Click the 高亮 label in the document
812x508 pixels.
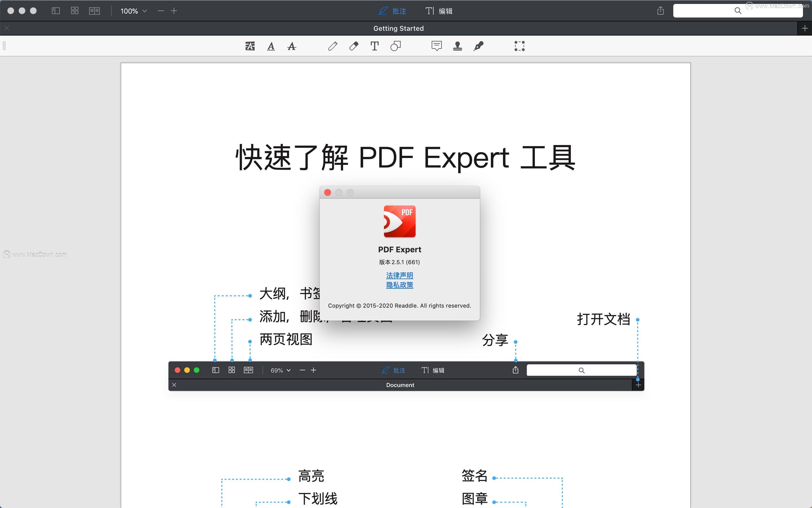(311, 476)
